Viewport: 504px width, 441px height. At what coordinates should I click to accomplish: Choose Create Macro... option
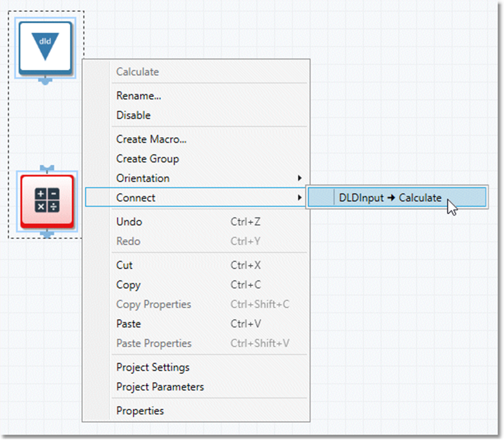tap(151, 139)
